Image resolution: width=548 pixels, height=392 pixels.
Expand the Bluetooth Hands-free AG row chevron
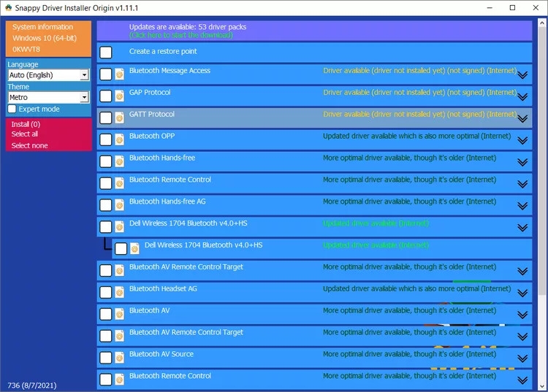tap(522, 206)
